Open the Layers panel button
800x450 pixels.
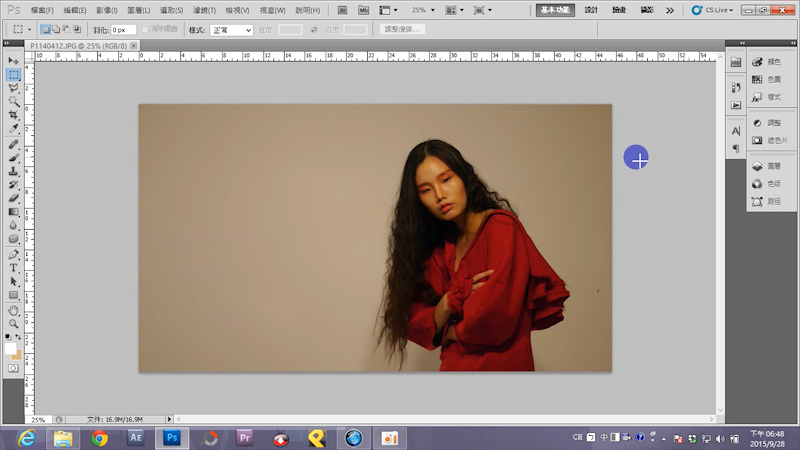[767, 166]
